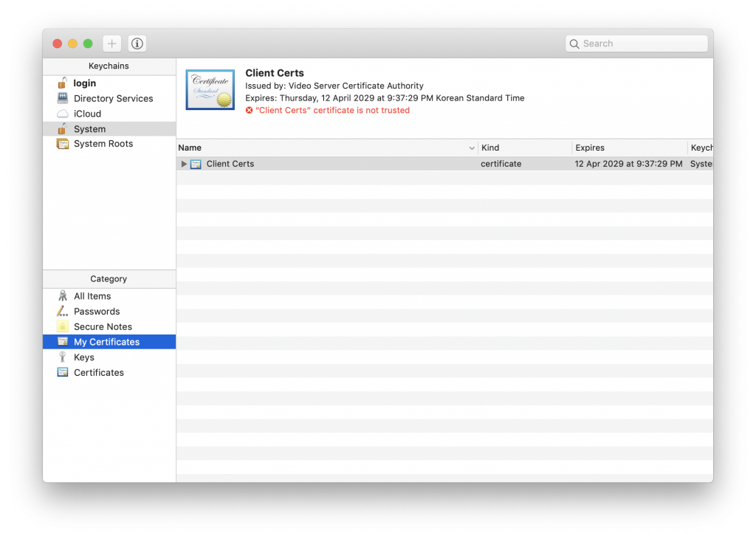Open the info inspector button
Screen dimensions: 756x539
137,44
